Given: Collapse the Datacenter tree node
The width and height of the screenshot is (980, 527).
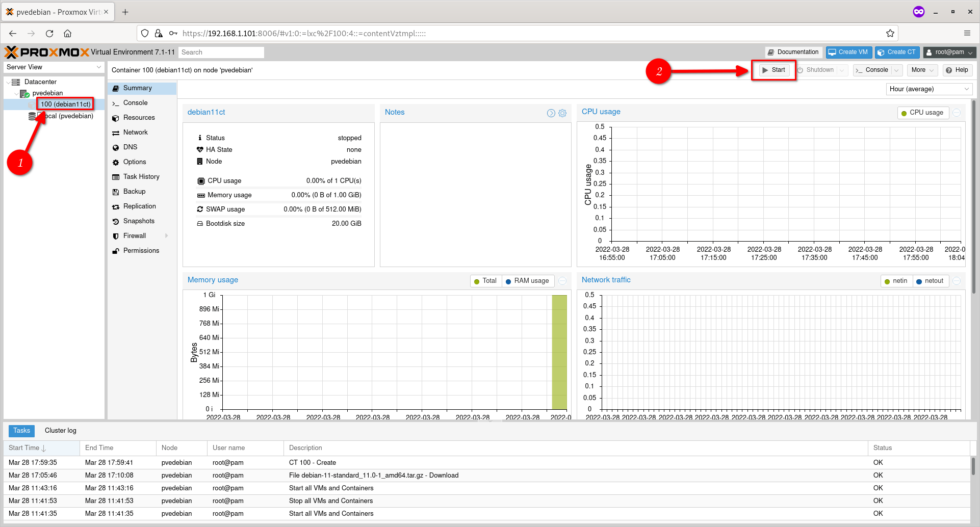Looking at the screenshot, I should coord(8,82).
